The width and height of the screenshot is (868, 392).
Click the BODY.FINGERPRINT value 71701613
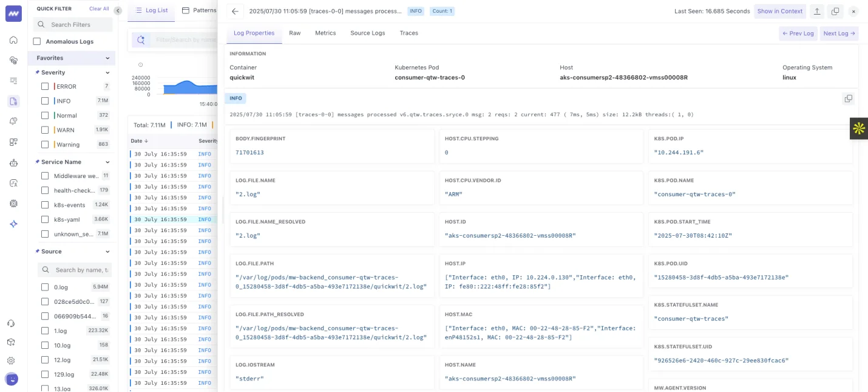[249, 153]
